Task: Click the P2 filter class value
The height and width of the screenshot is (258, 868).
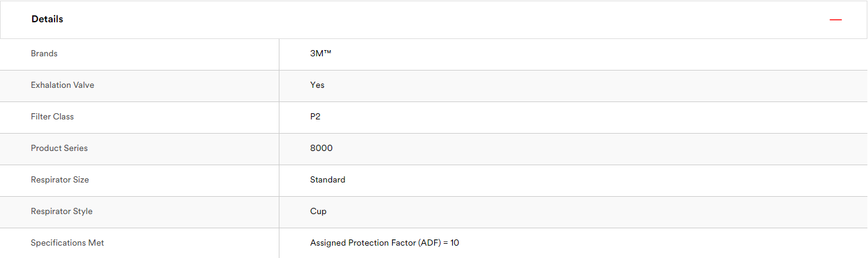Action: tap(315, 117)
